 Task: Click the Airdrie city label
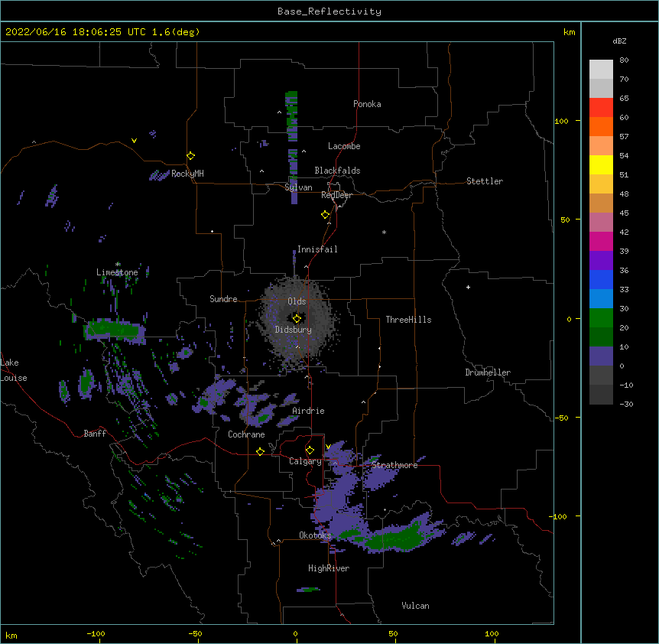308,411
